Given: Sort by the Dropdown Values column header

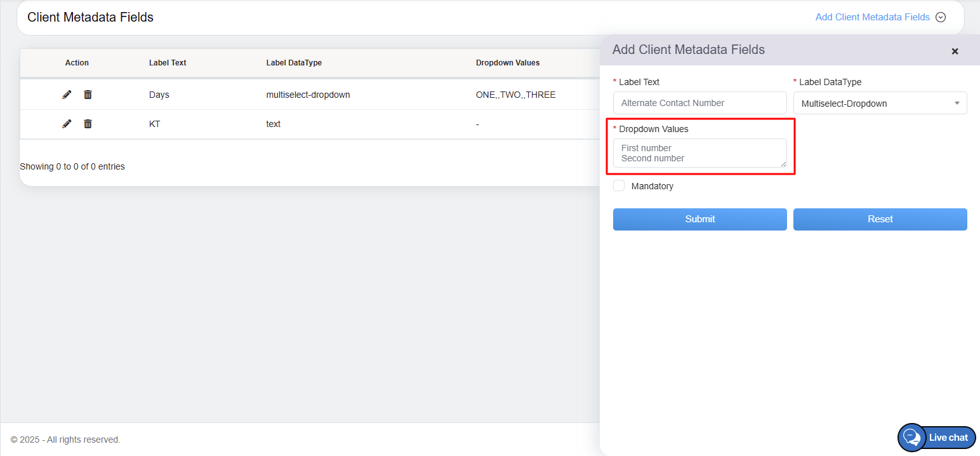Looking at the screenshot, I should (x=507, y=63).
